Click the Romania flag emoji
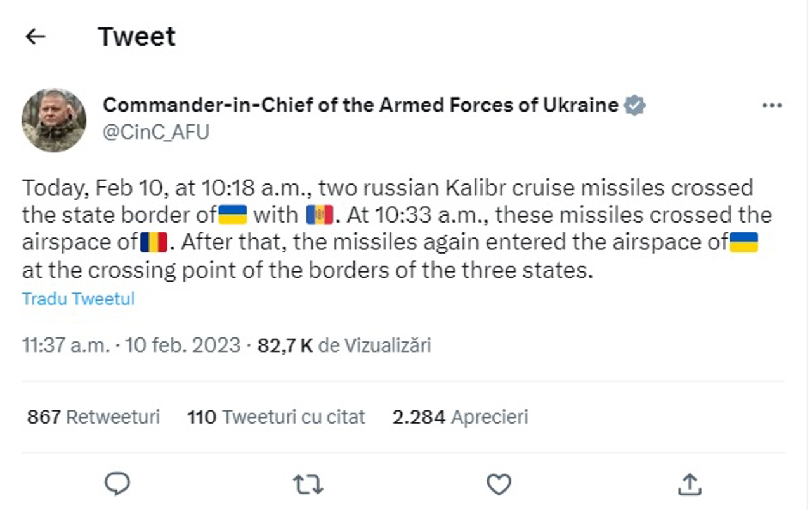The width and height of the screenshot is (812, 510). point(154,242)
